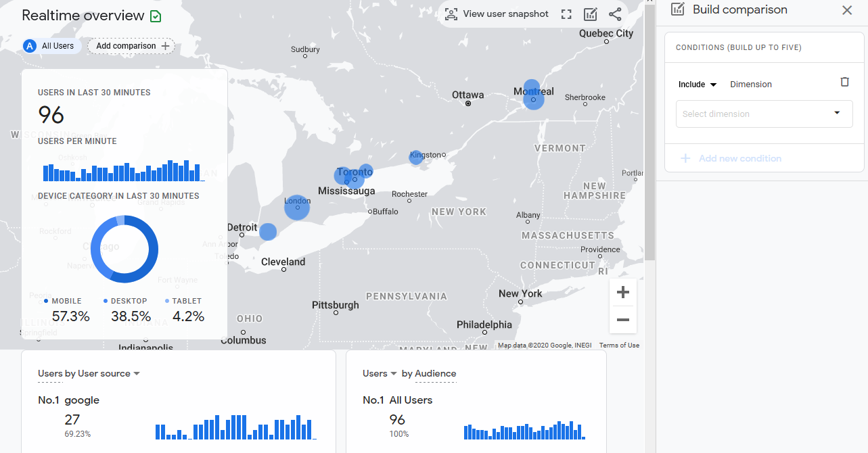The image size is (868, 453).
Task: Click the Ottawa city marker on map
Action: 468,103
